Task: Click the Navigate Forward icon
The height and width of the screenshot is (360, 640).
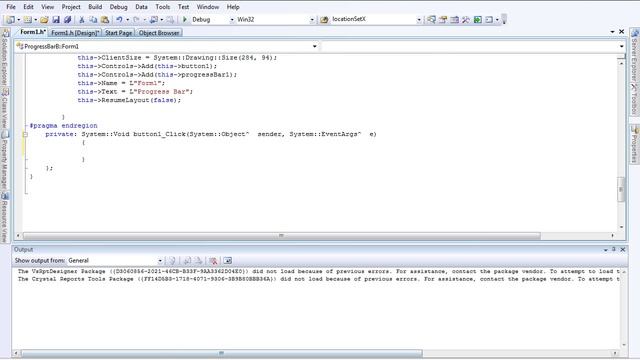Action: click(x=170, y=20)
